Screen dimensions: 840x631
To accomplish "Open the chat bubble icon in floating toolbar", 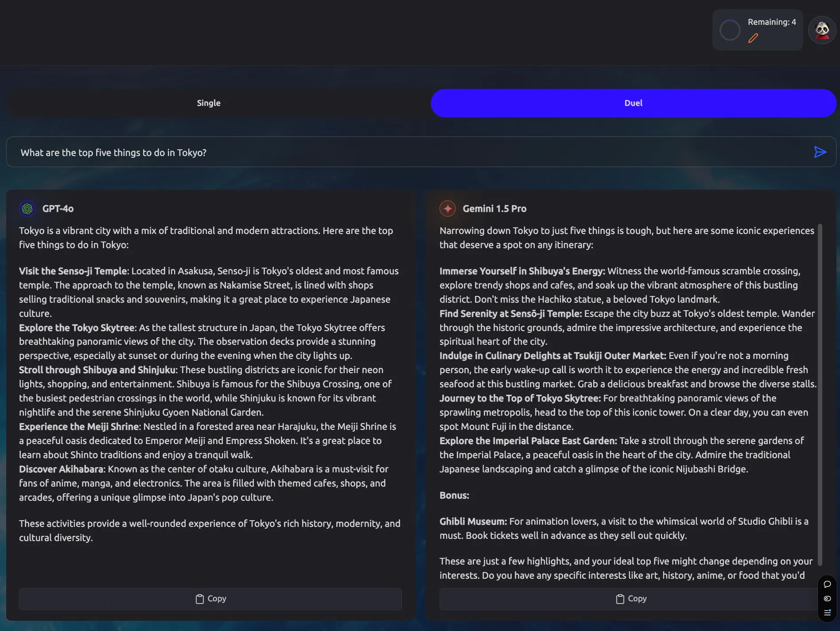I will [x=827, y=584].
